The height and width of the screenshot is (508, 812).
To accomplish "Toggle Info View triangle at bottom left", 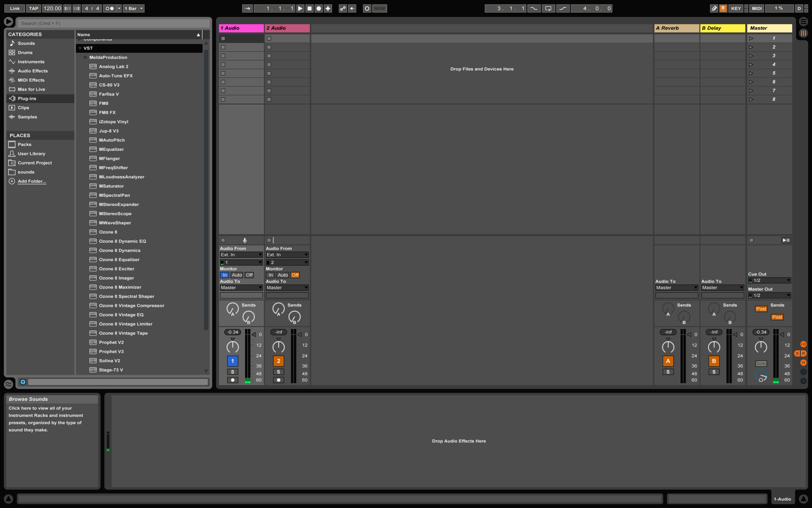I will pyautogui.click(x=8, y=499).
